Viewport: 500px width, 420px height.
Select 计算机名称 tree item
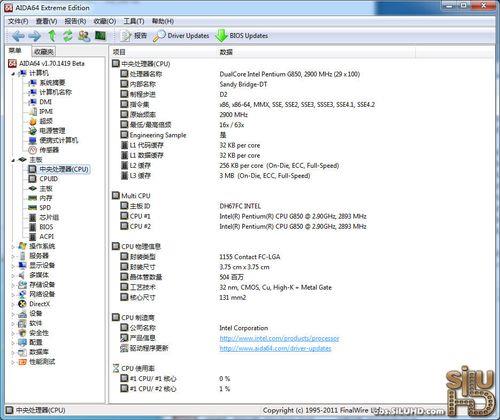click(50, 92)
